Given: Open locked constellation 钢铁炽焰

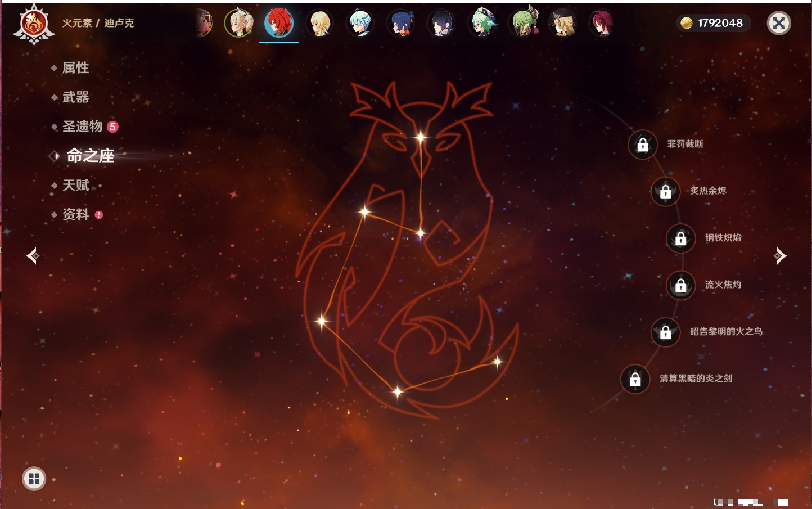Looking at the screenshot, I should (x=681, y=238).
